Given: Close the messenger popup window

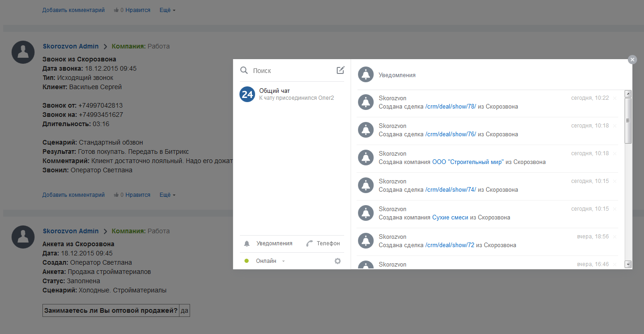Looking at the screenshot, I should click(632, 60).
